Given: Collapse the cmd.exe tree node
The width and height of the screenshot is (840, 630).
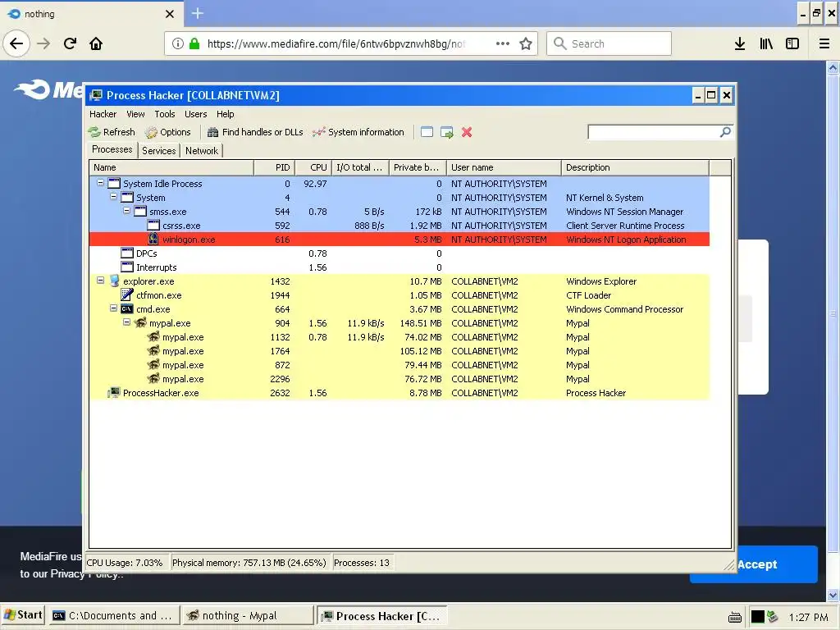Looking at the screenshot, I should (113, 308).
